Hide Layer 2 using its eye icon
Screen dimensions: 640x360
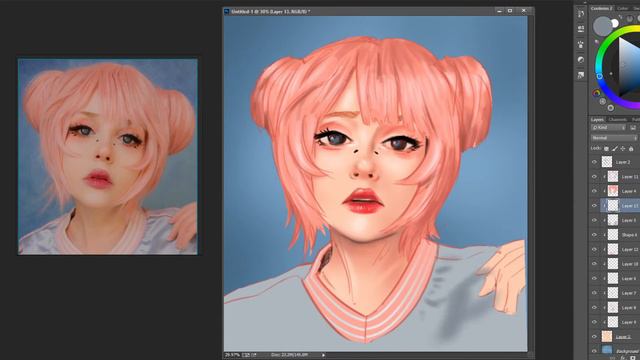594,162
